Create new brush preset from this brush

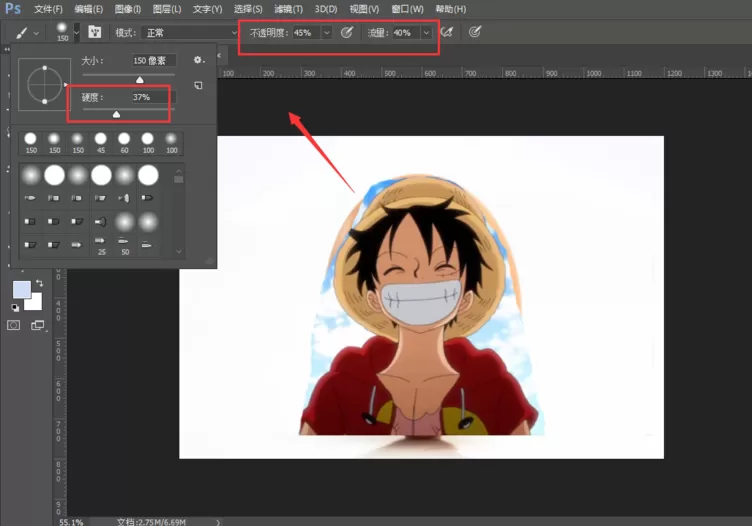point(198,85)
